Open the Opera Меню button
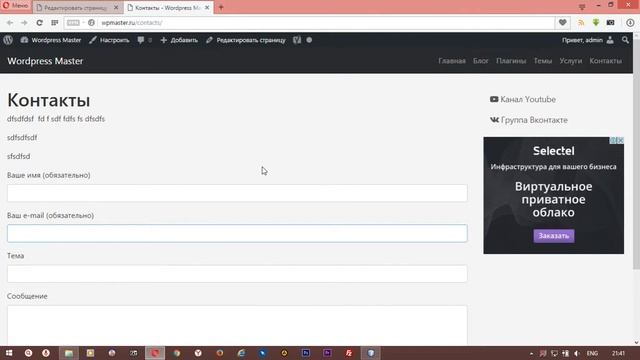Image resolution: width=640 pixels, height=360 pixels. (16, 6)
